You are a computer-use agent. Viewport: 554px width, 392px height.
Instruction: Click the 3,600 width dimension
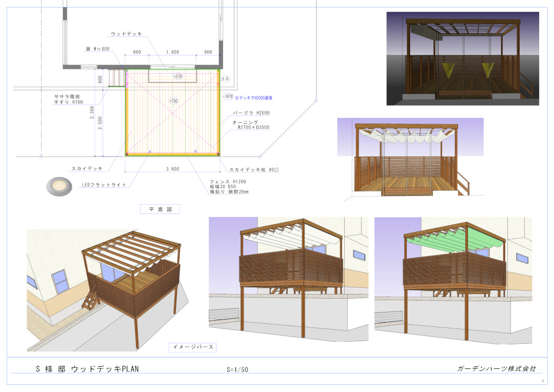pos(172,169)
